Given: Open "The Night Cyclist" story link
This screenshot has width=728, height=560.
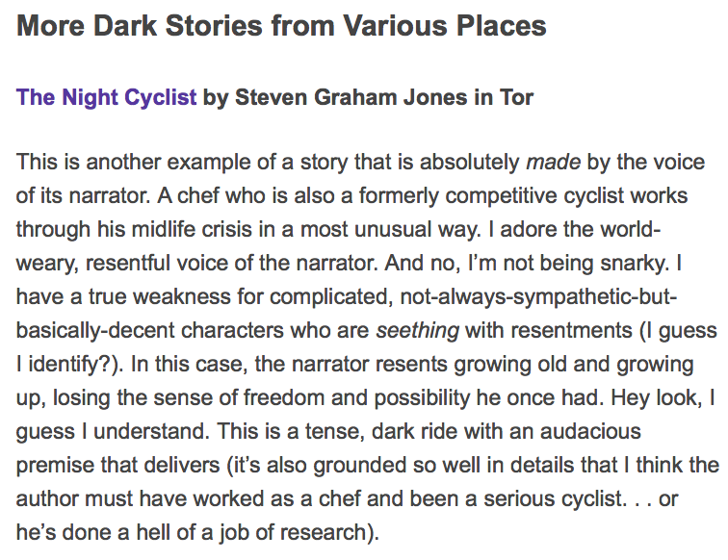Looking at the screenshot, I should [106, 97].
